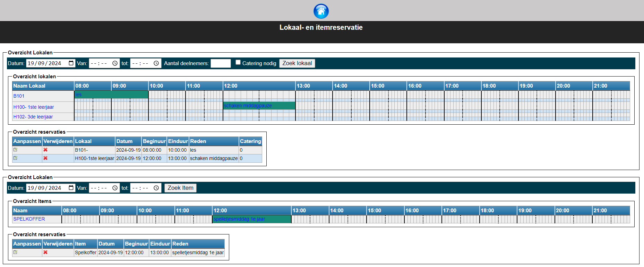Click the Naam Lokaal column header
The image size is (644, 267).
pos(43,86)
